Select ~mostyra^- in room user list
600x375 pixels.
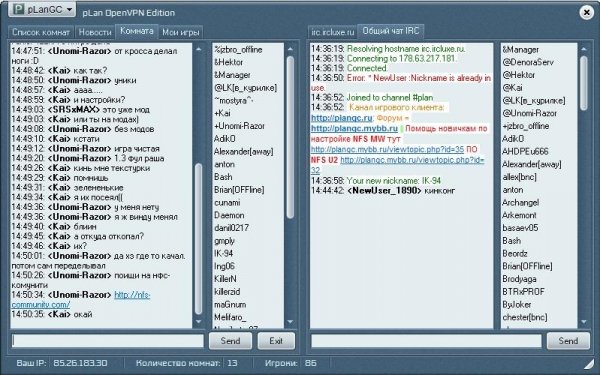[x=234, y=101]
